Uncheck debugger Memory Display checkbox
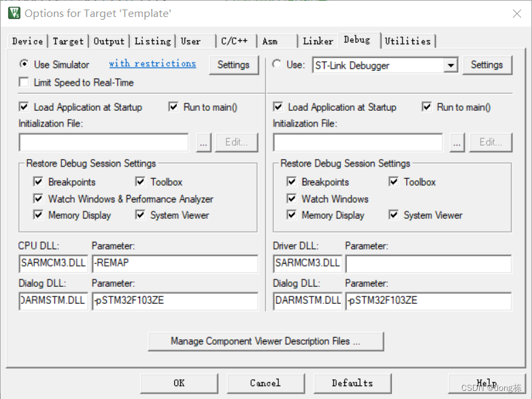The image size is (532, 399). 292,215
